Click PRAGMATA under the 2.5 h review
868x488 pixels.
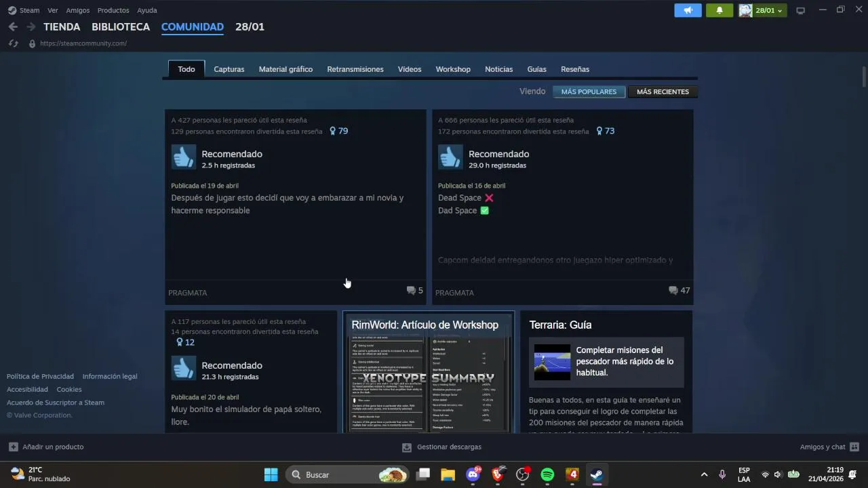pos(188,293)
